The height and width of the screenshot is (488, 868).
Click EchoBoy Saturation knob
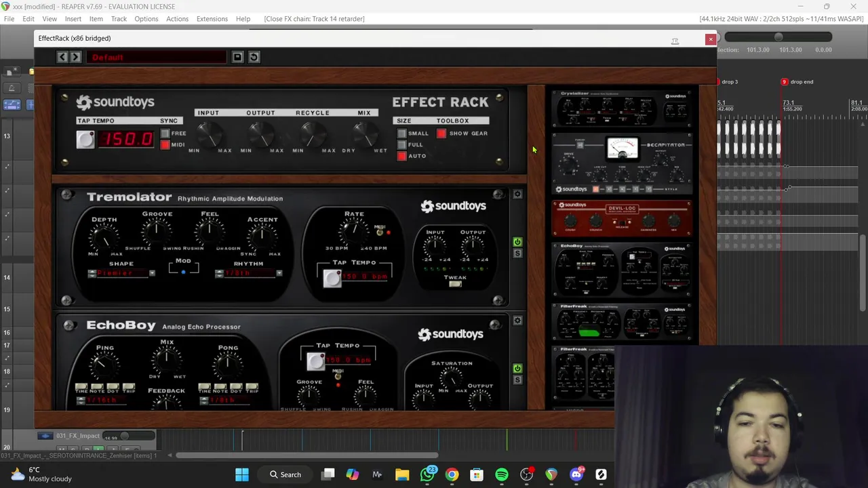click(452, 378)
